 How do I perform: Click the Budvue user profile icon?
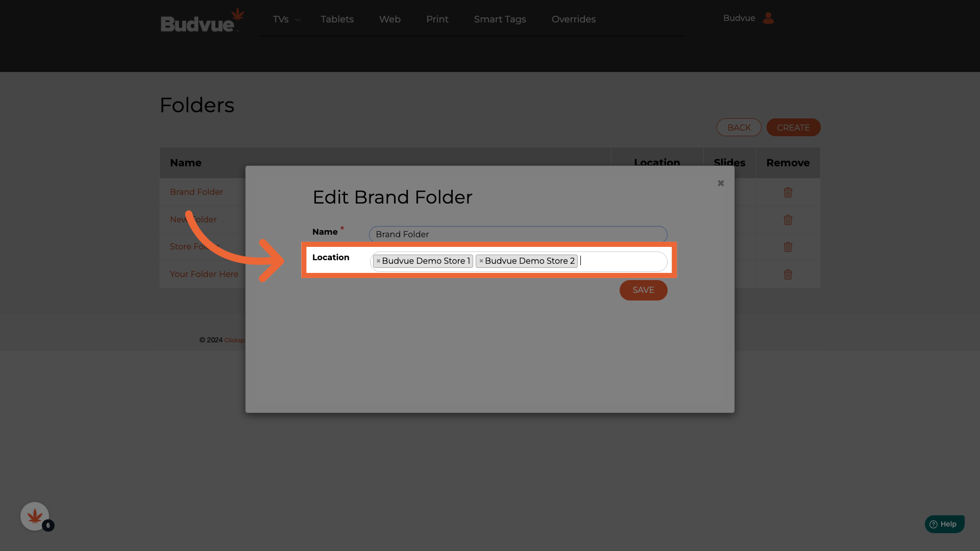[x=768, y=18]
